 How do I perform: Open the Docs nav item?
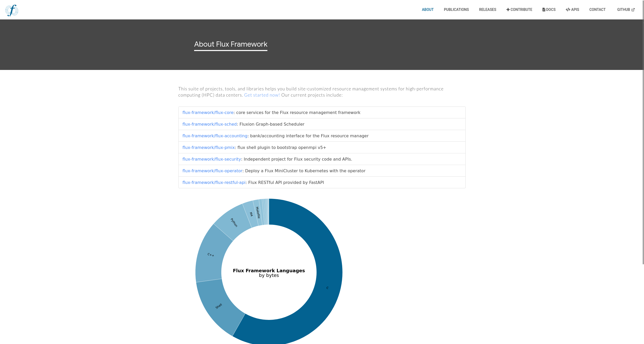549,10
